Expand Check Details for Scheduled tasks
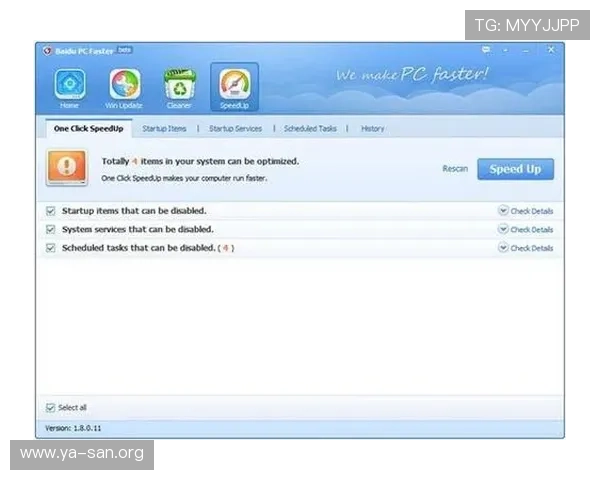600x480 pixels. click(525, 248)
